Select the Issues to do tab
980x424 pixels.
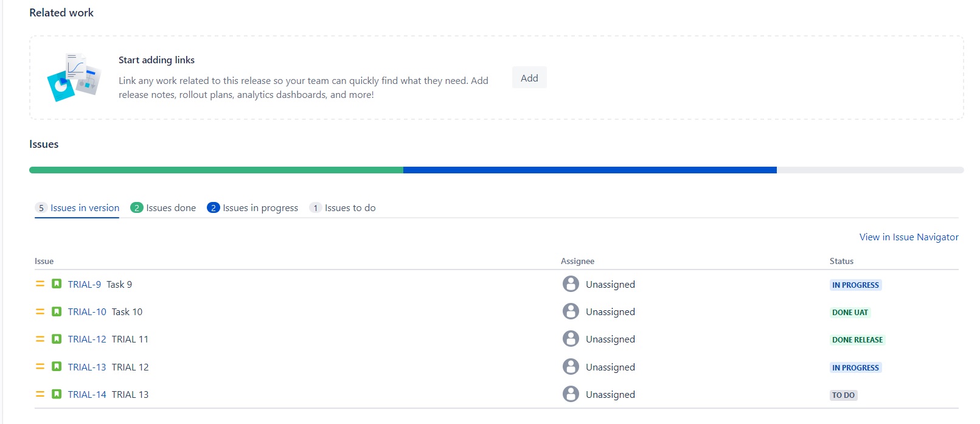(342, 208)
